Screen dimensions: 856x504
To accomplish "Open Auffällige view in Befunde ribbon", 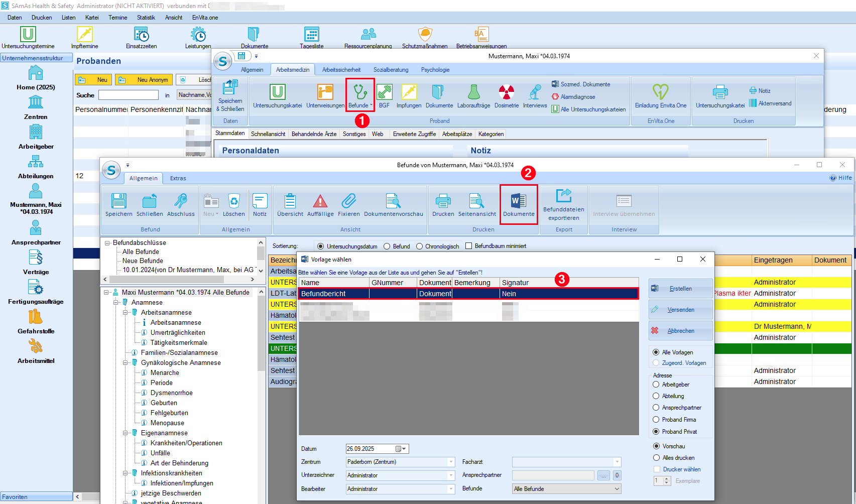I will (x=320, y=205).
